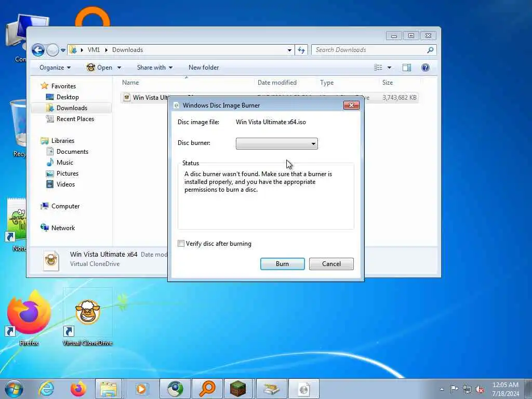This screenshot has width=532, height=399.
Task: Open the Disc burner dropdown
Action: pos(276,143)
